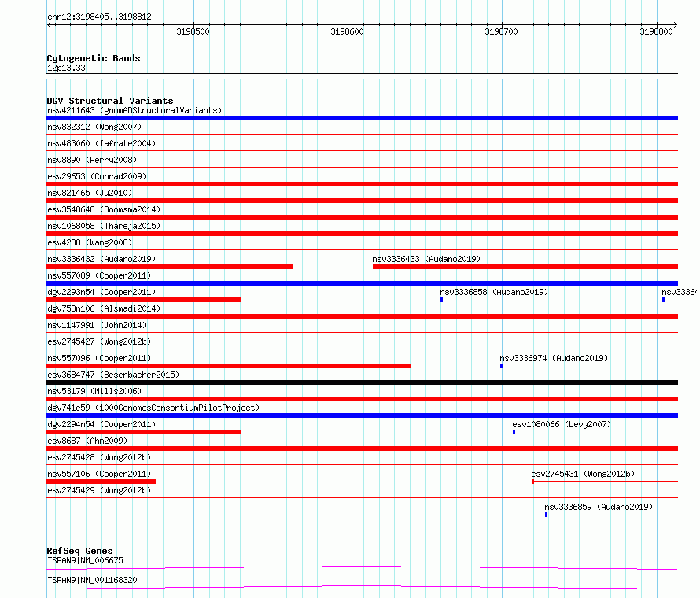Click the 12p13.33 band label

[x=66, y=68]
